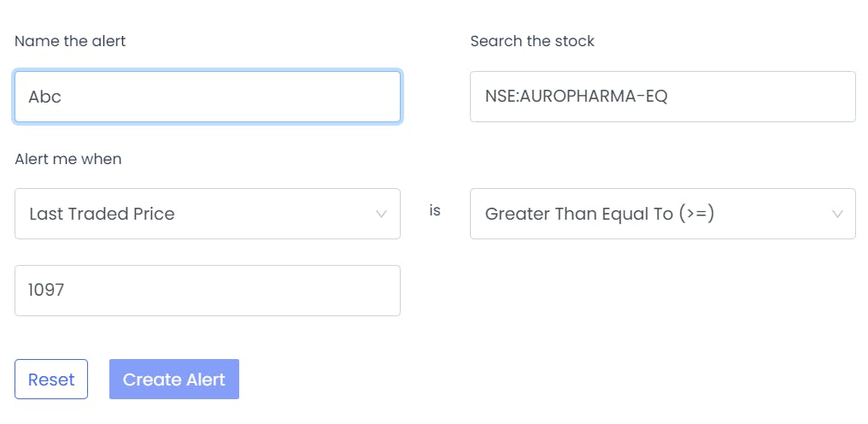The image size is (868, 424).
Task: Click the price value field showing 1097
Action: pos(208,291)
